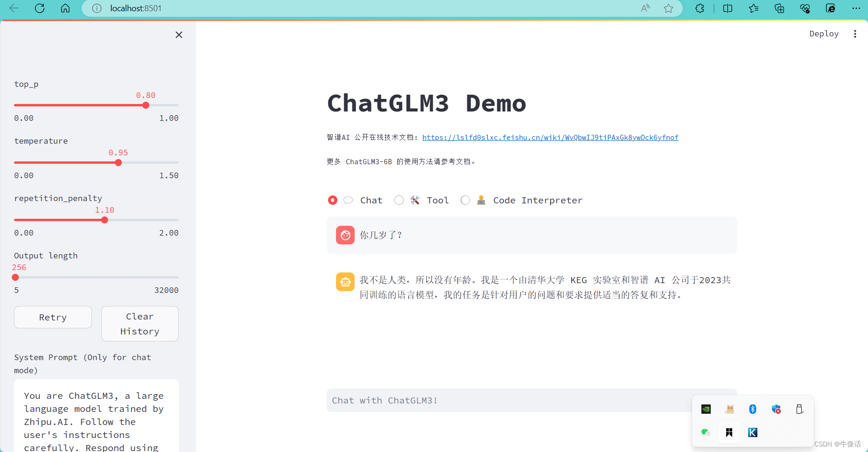Viewport: 868px width, 452px height.
Task: Open browser Extensions puzzle icon
Action: click(700, 8)
